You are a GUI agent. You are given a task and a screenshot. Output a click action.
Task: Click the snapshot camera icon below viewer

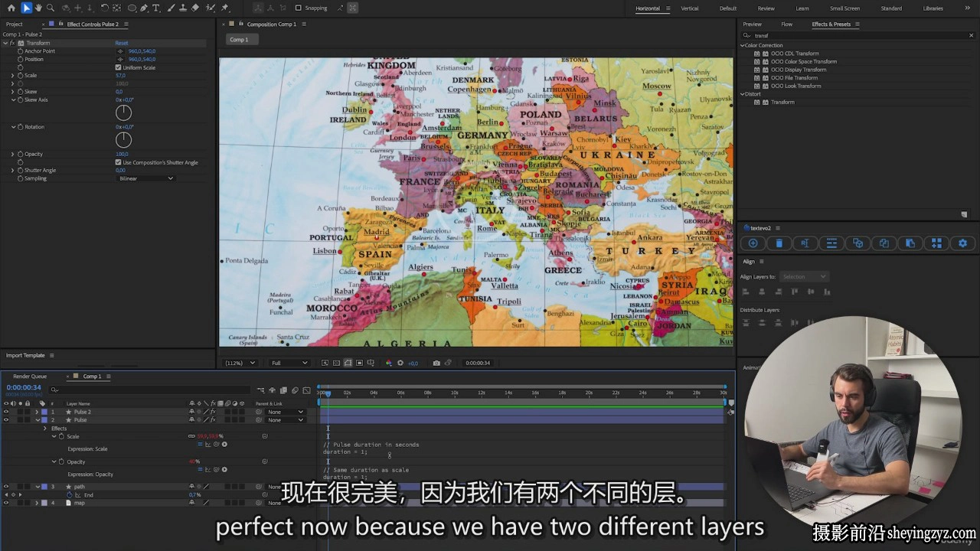(x=436, y=363)
